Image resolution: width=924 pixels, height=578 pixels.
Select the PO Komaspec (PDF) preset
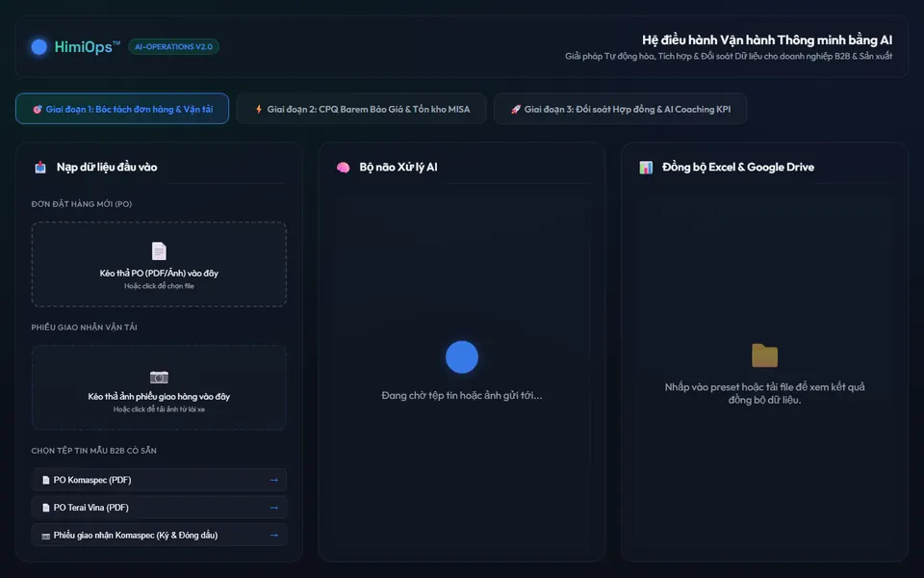coord(159,480)
